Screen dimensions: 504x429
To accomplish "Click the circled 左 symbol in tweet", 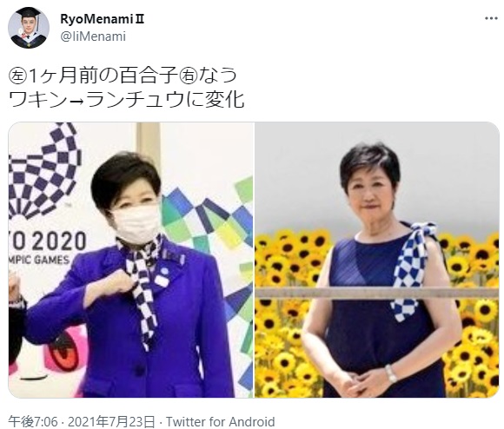I will 17,77.
